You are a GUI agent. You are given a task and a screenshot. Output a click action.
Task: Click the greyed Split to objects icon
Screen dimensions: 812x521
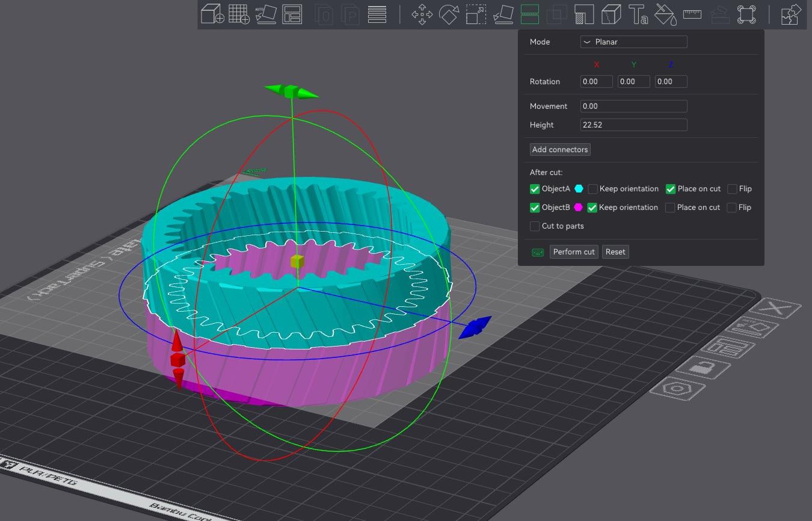click(x=324, y=14)
